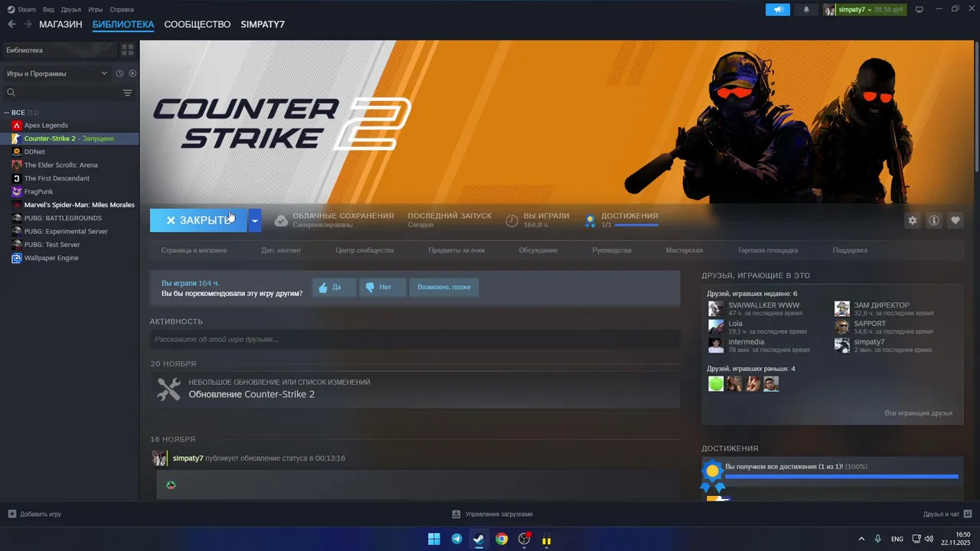980x551 pixels.
Task: Open Google Chrome from the taskbar
Action: click(x=501, y=539)
